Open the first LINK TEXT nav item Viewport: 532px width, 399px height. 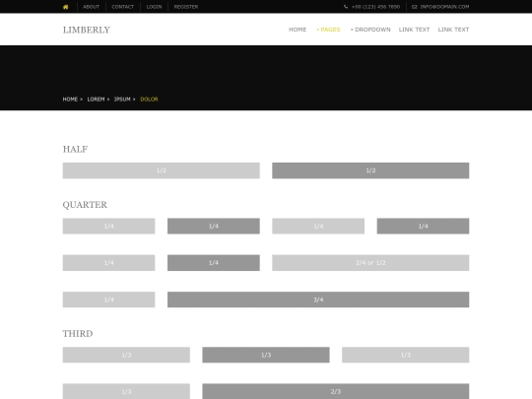pos(414,30)
